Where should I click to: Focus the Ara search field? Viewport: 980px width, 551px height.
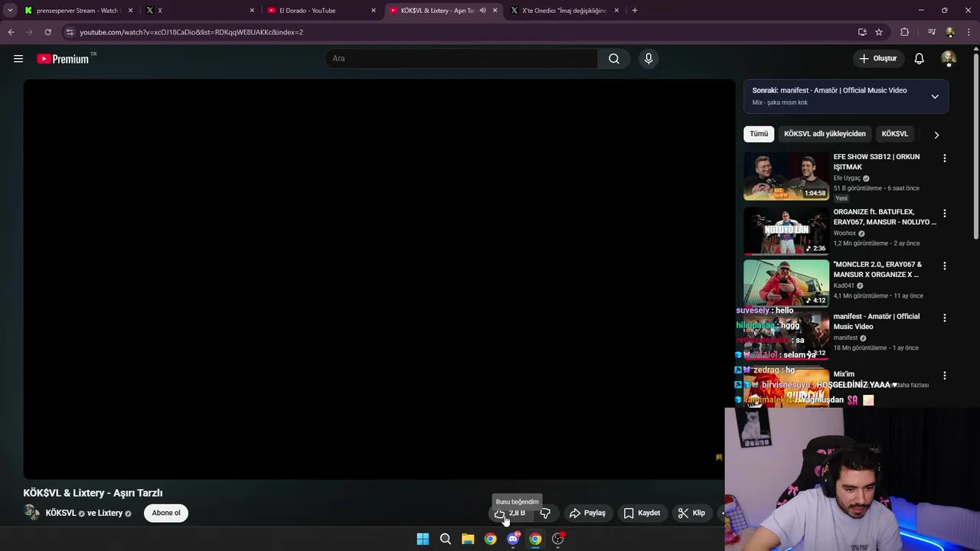click(461, 59)
